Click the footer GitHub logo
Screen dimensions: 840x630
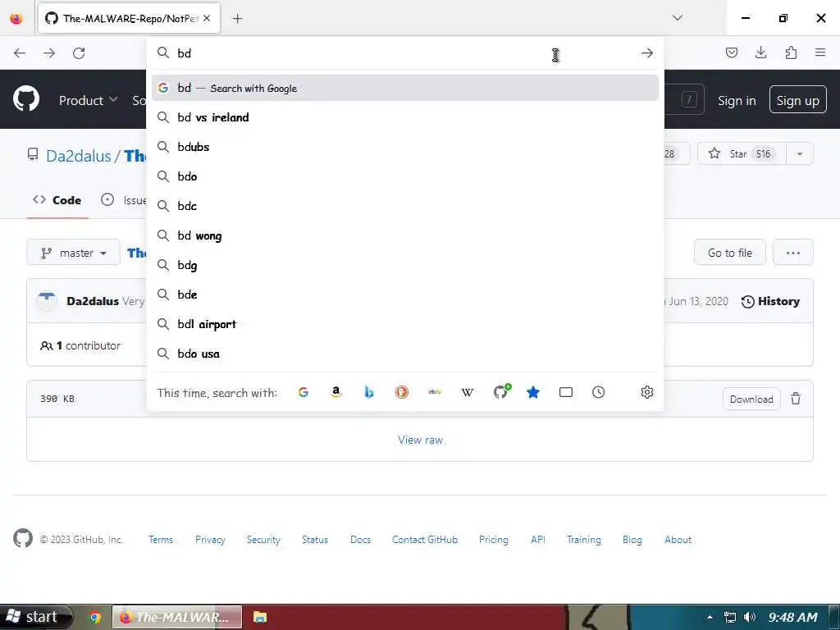point(23,538)
